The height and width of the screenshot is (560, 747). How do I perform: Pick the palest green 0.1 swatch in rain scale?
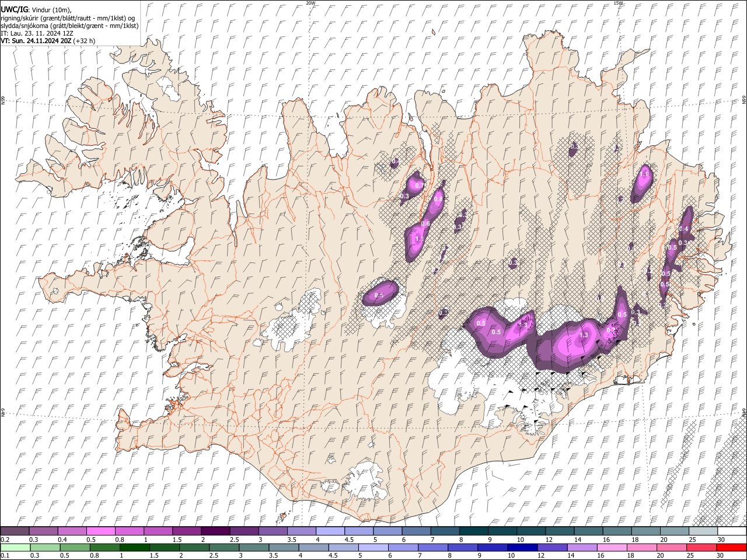click(x=15, y=547)
